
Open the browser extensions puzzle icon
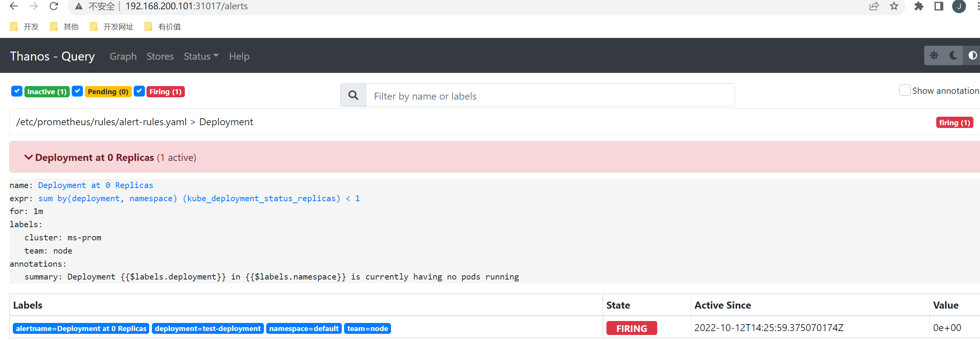point(919,6)
